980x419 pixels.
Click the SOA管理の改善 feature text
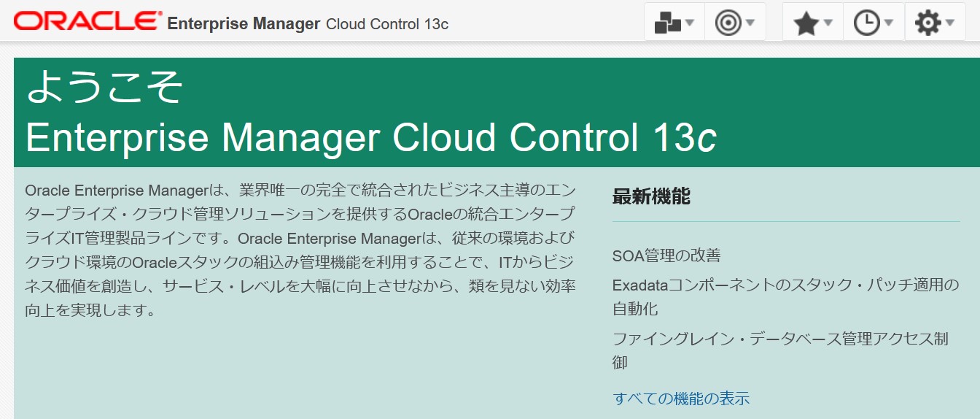click(x=666, y=255)
